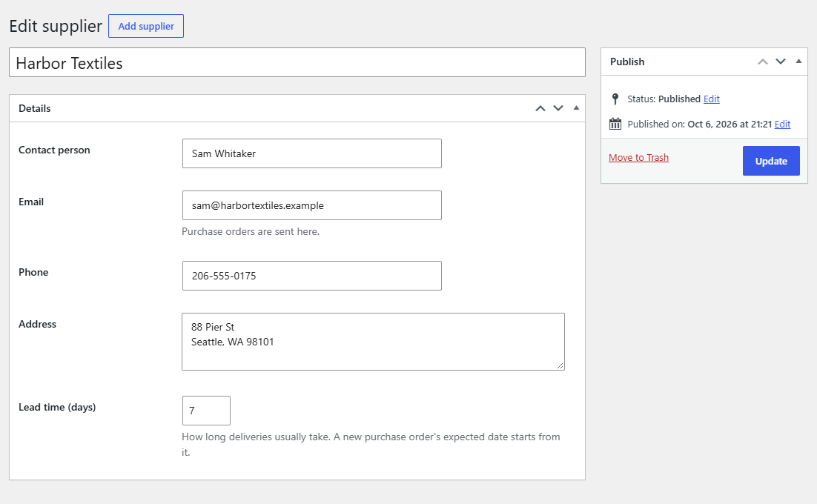Grab the Address textarea resize handle
817x504 pixels.
coord(560,366)
